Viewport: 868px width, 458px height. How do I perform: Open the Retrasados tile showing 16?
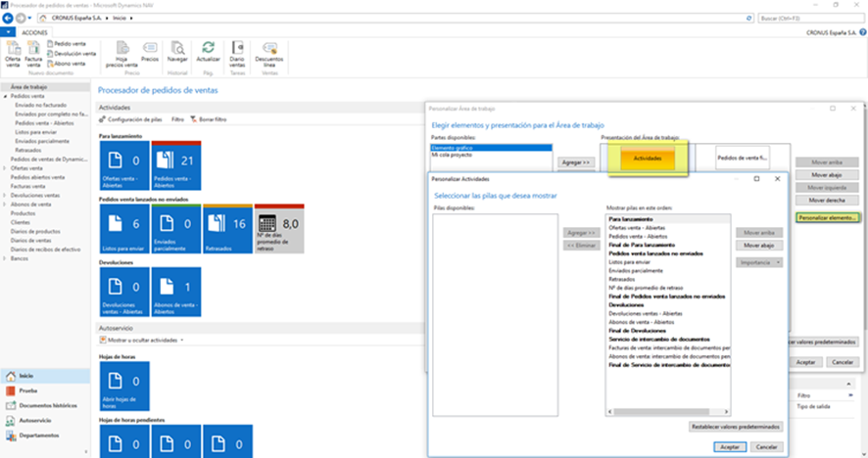[x=227, y=229]
